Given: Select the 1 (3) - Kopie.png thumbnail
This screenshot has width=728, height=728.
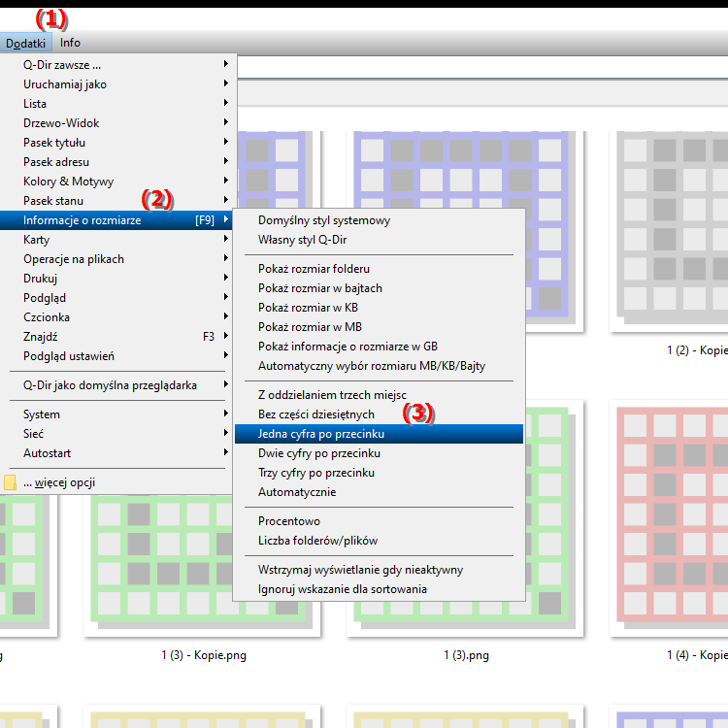Looking at the screenshot, I should click(x=158, y=567).
